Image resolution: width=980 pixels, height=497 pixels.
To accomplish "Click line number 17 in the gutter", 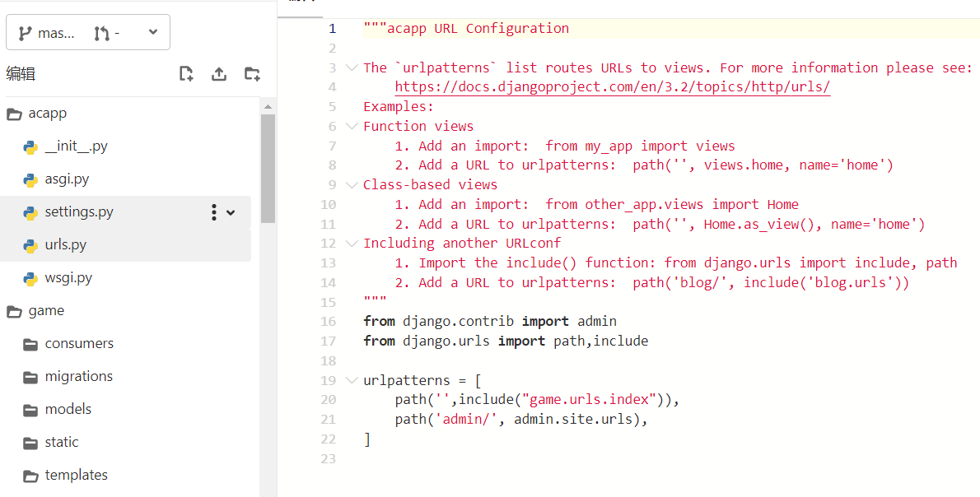I will 329,341.
